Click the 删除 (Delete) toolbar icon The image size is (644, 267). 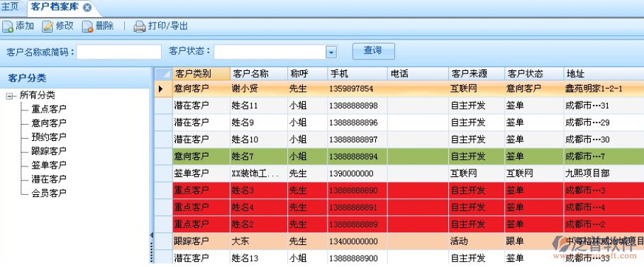88,27
